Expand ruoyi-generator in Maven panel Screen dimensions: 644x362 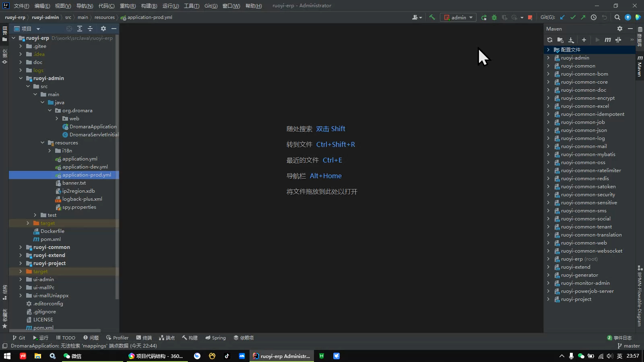(548, 275)
